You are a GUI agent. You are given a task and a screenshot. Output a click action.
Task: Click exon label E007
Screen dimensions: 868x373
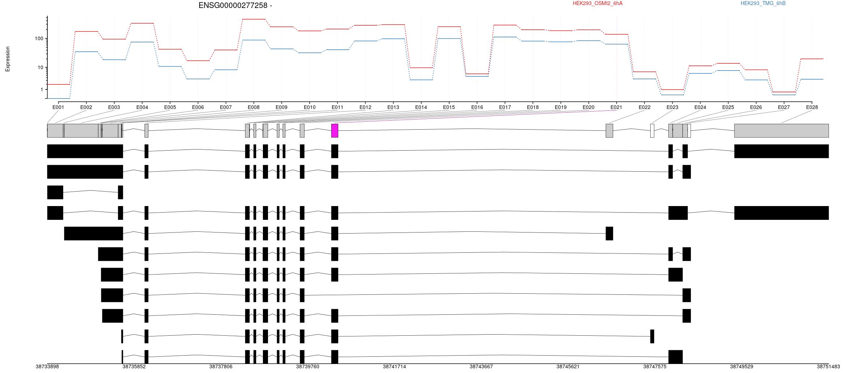coord(226,107)
